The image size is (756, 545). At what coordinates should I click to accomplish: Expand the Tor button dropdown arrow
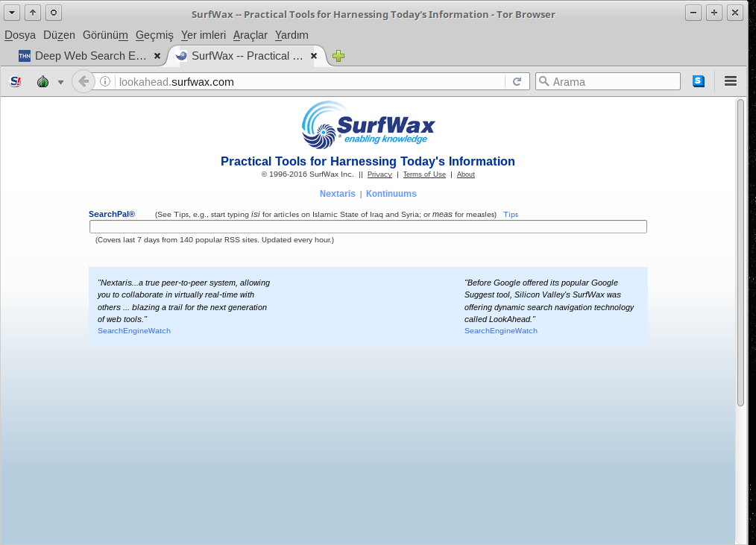(x=60, y=82)
